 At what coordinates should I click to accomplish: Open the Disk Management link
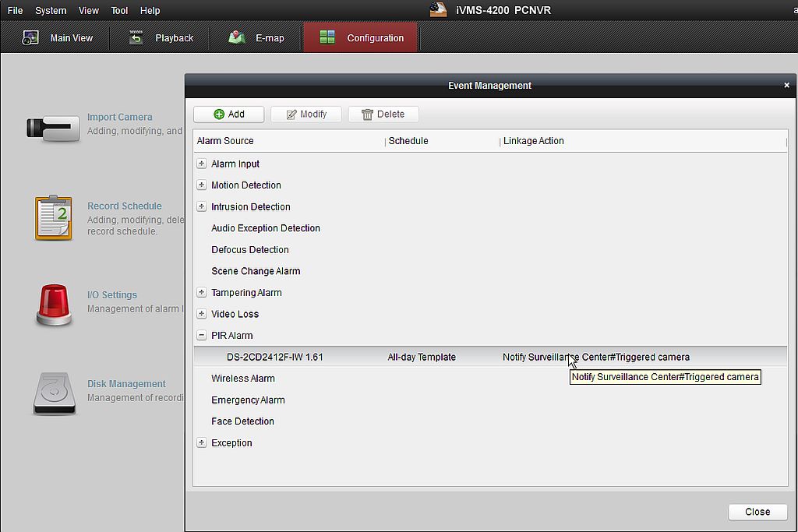(126, 384)
